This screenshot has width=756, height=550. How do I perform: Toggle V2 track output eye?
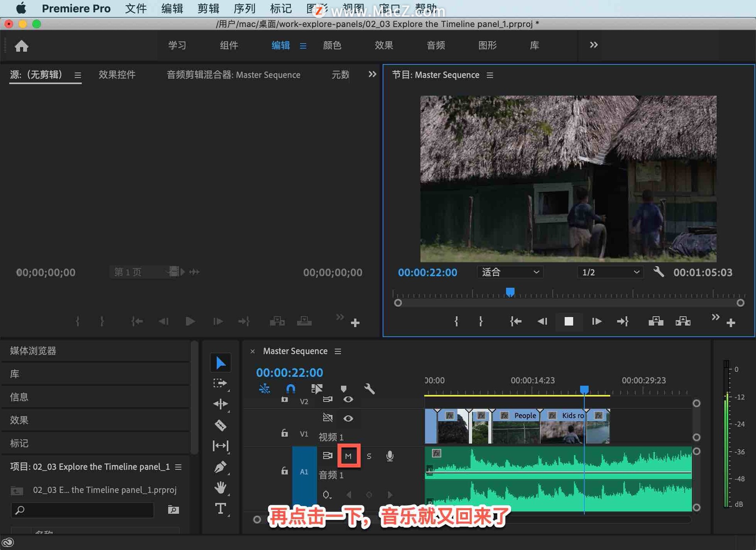pyautogui.click(x=348, y=400)
